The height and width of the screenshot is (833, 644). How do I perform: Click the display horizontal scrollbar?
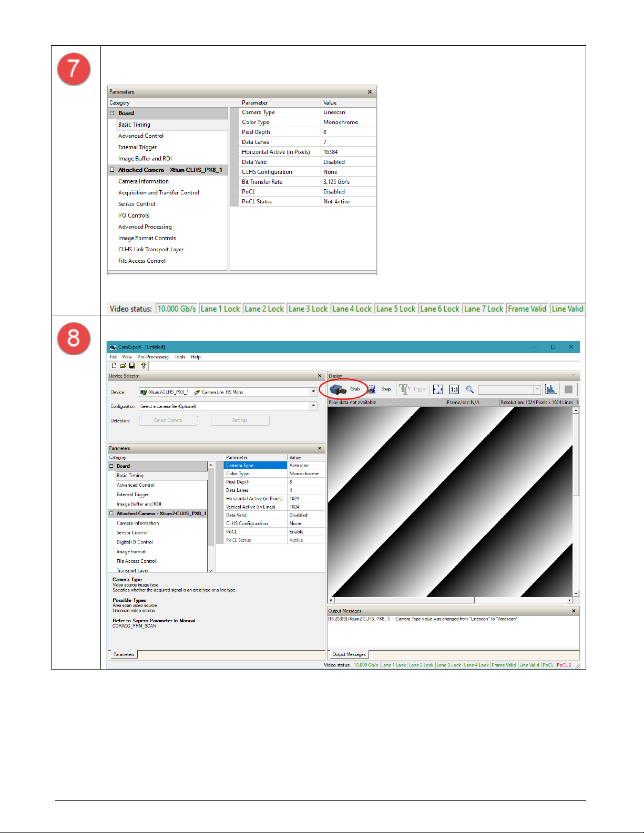coord(451,600)
